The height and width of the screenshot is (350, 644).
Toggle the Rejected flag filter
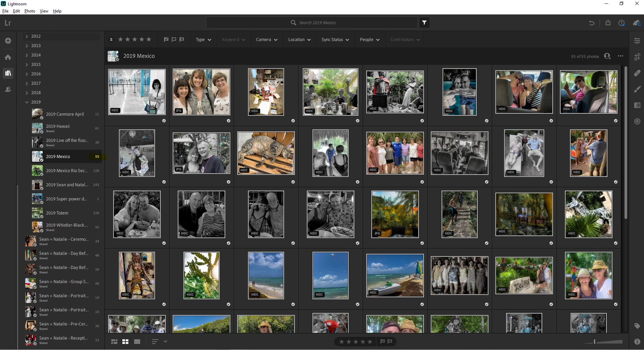[182, 39]
